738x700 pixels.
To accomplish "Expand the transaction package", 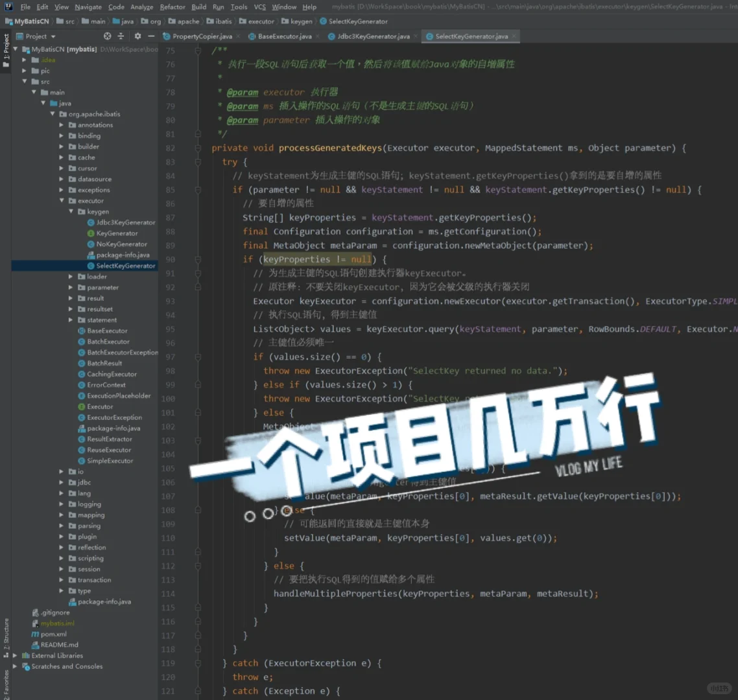I will [x=62, y=579].
